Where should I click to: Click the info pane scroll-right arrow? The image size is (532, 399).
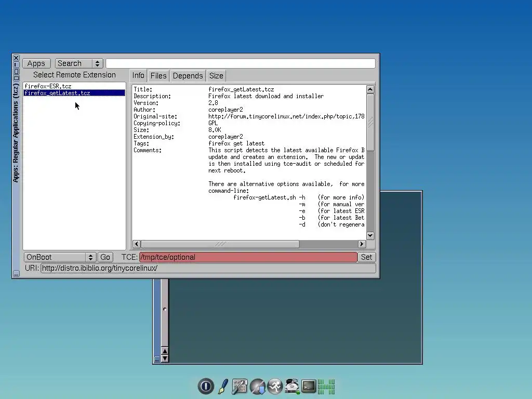(362, 244)
